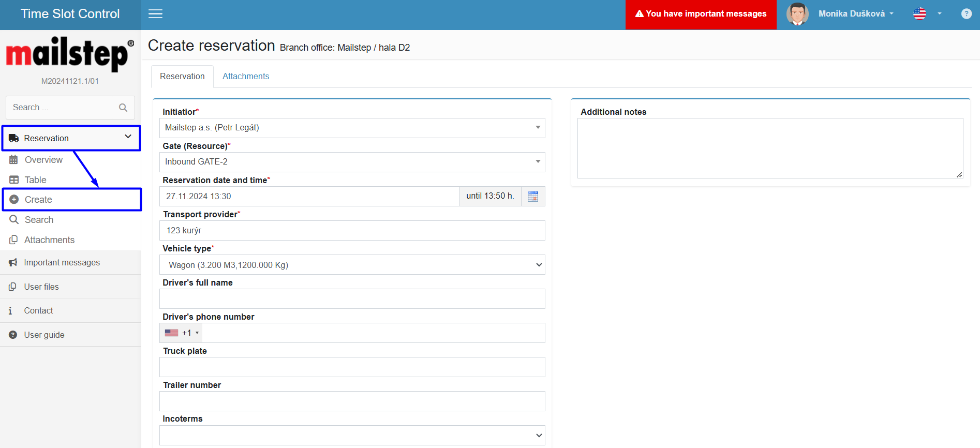Focus the Truck plate input field
Screen dimensions: 980x448
tap(352, 367)
